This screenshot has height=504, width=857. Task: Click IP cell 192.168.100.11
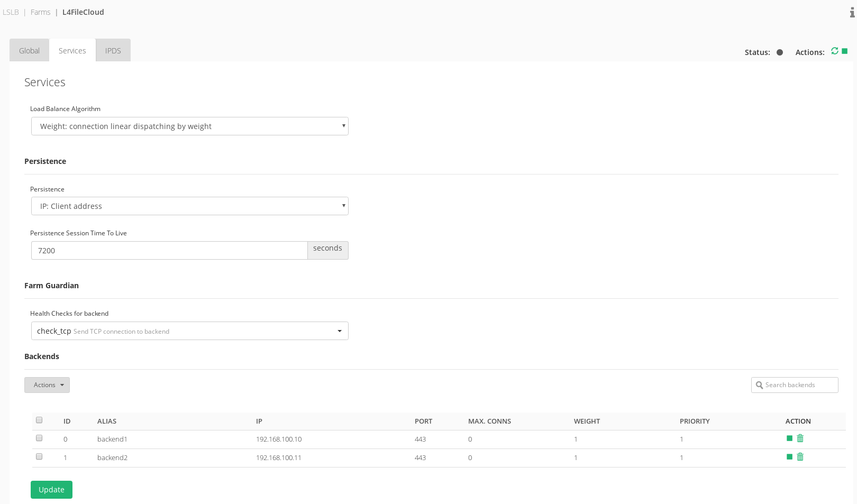[x=279, y=458]
